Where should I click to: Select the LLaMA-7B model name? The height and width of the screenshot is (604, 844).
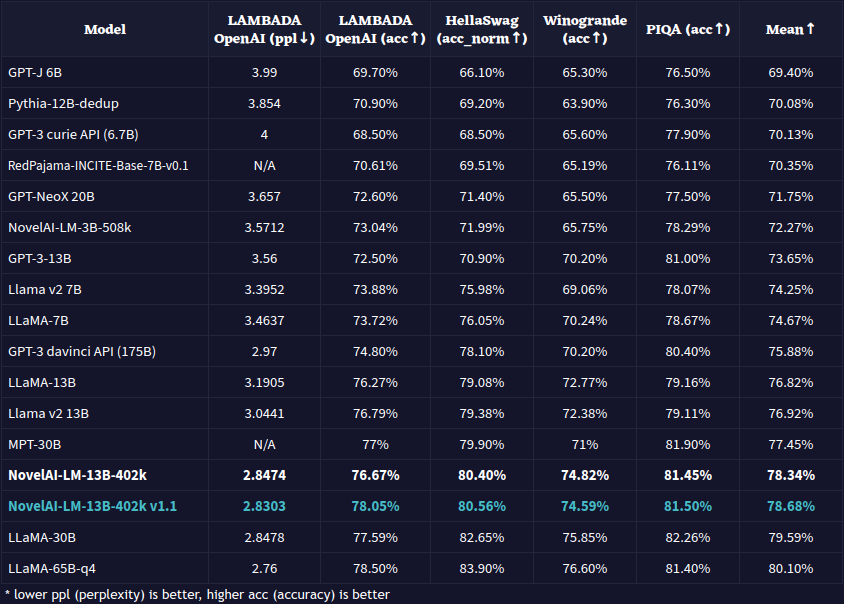pyautogui.click(x=38, y=320)
